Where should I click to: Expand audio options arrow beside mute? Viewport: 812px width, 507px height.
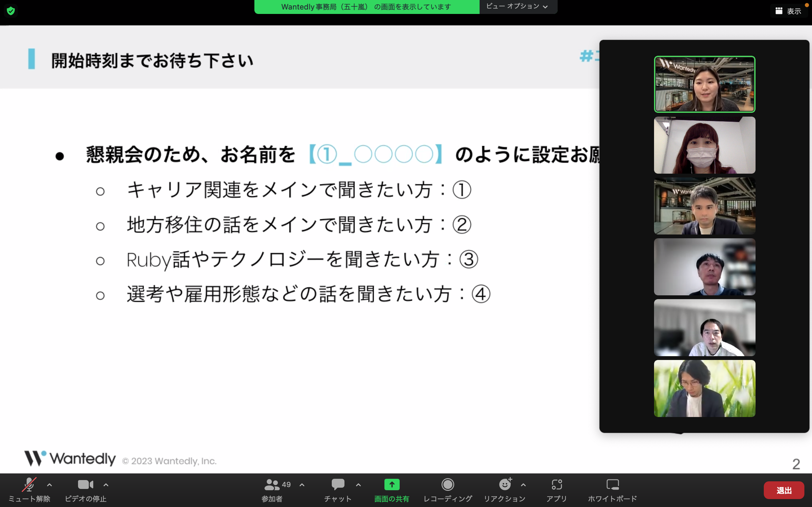49,485
